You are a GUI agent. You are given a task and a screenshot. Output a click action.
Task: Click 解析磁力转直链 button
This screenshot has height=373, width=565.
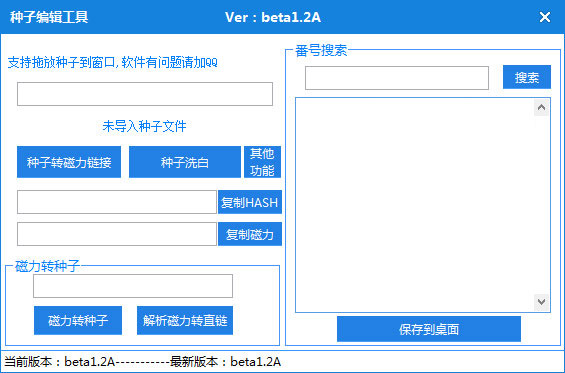tap(185, 320)
